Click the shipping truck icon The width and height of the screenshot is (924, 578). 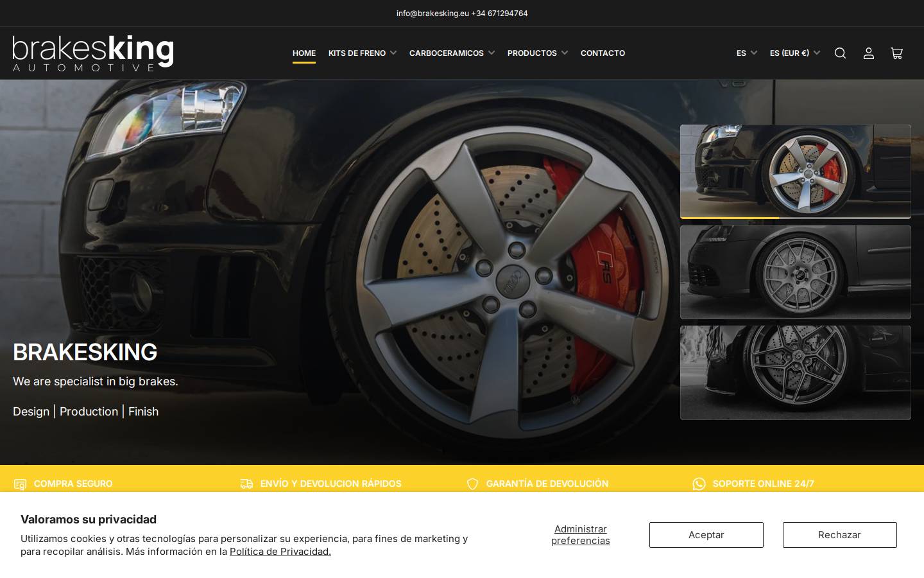(246, 484)
